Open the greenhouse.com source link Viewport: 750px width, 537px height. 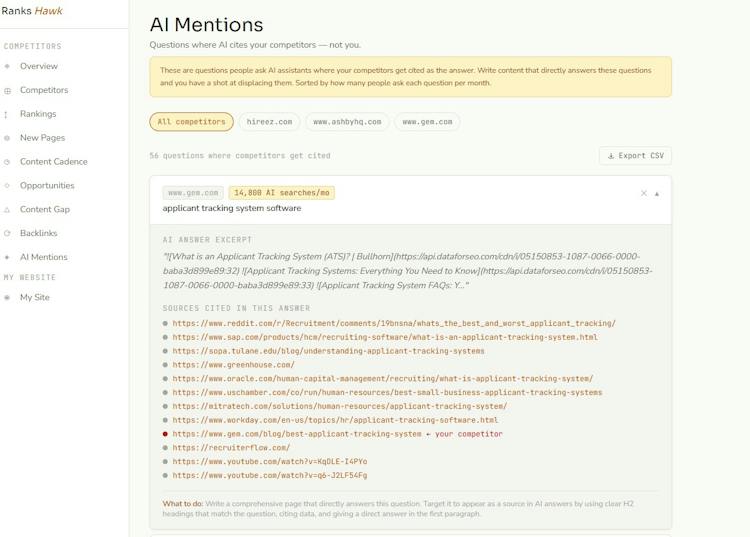coord(233,365)
